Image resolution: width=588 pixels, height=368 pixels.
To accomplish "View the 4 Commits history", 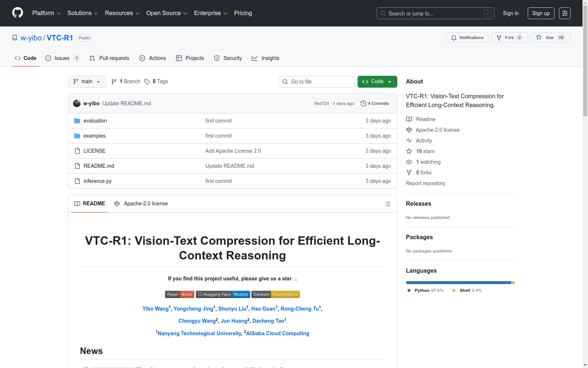I will [x=375, y=103].
